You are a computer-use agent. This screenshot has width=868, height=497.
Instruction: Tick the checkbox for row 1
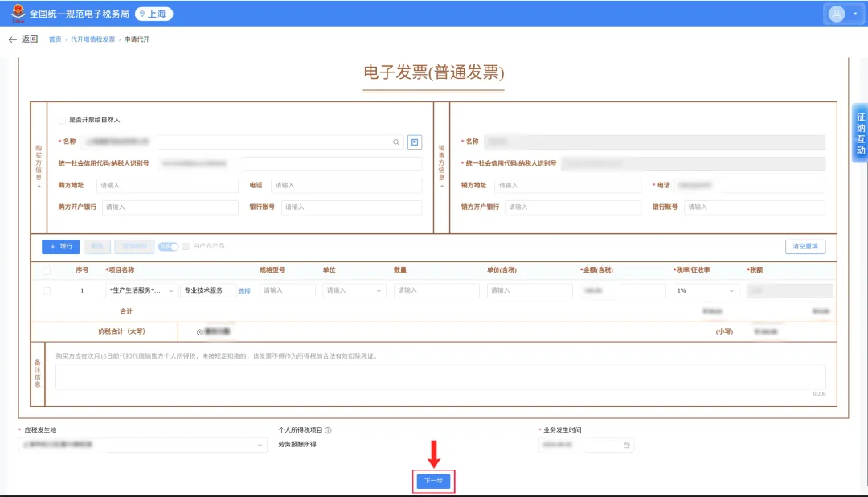[x=47, y=290]
